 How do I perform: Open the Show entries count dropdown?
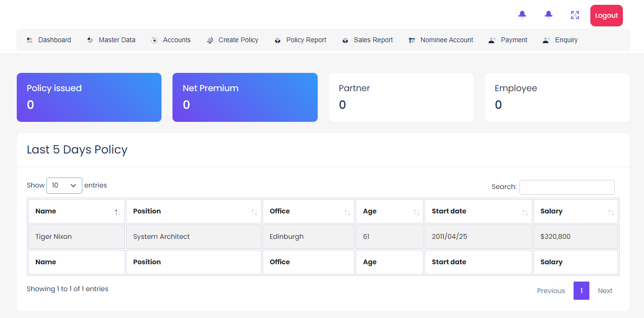point(64,186)
